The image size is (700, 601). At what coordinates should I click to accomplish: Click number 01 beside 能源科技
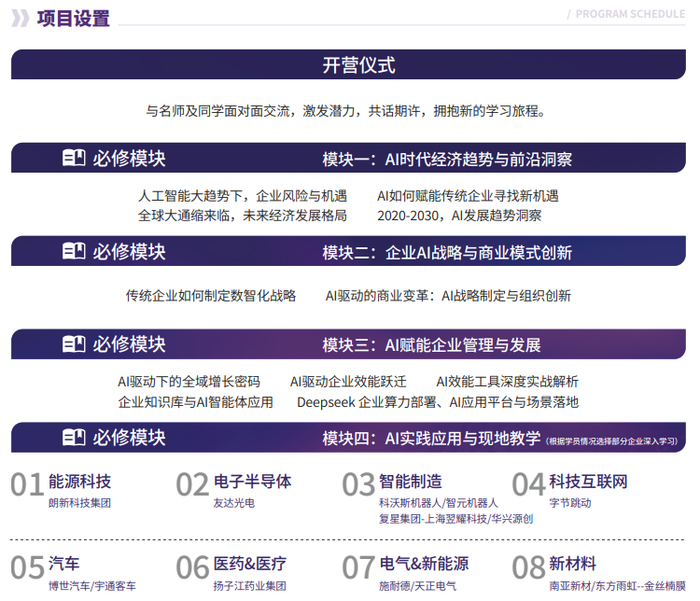coord(27,485)
